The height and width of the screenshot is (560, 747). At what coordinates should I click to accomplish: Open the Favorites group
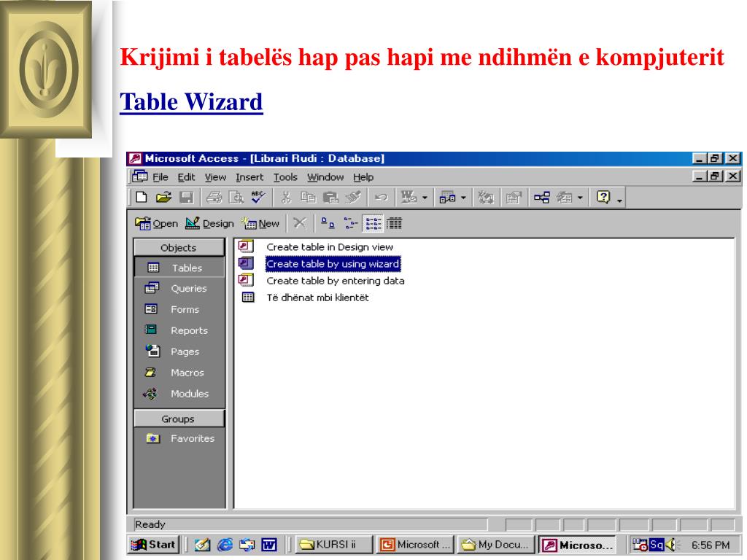(x=179, y=438)
